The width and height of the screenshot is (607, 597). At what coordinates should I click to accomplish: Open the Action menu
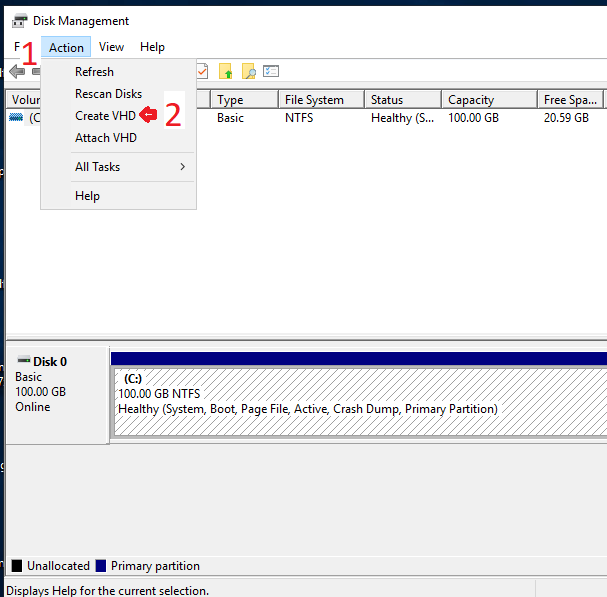pyautogui.click(x=66, y=47)
